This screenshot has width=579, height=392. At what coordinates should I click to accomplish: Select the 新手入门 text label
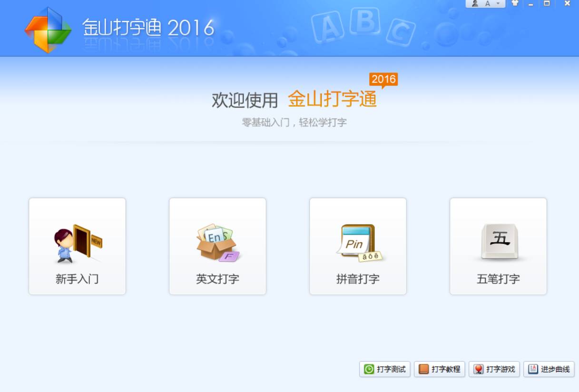pyautogui.click(x=77, y=279)
